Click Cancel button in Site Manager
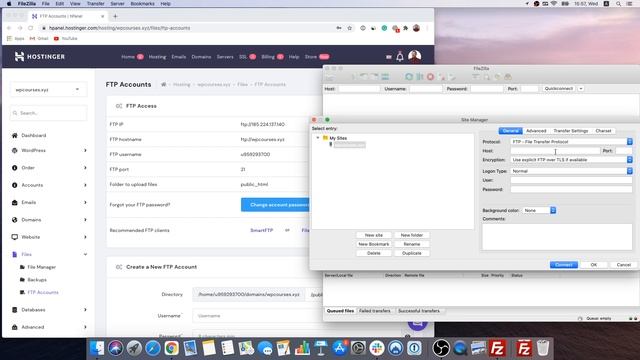Image resolution: width=640 pixels, height=360 pixels. (623, 265)
